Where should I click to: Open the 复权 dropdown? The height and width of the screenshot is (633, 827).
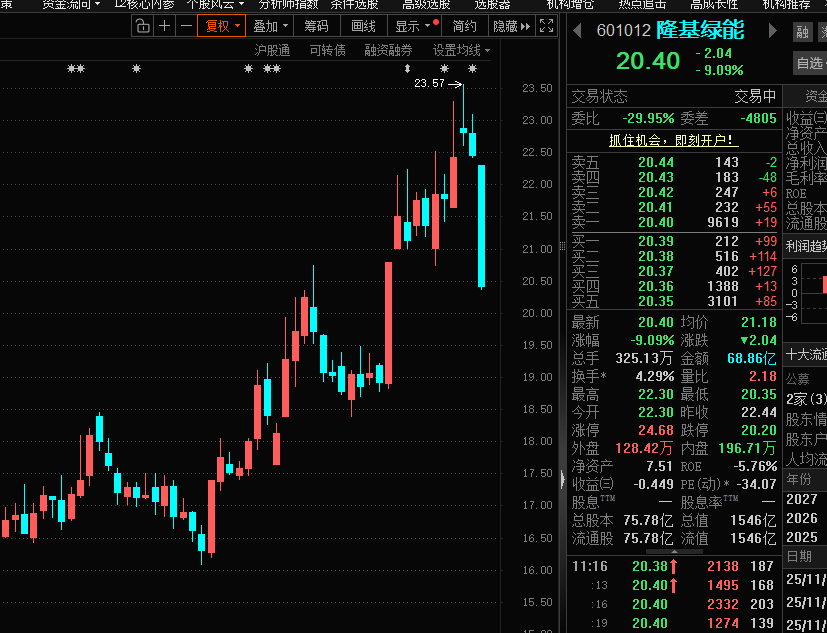[x=223, y=26]
